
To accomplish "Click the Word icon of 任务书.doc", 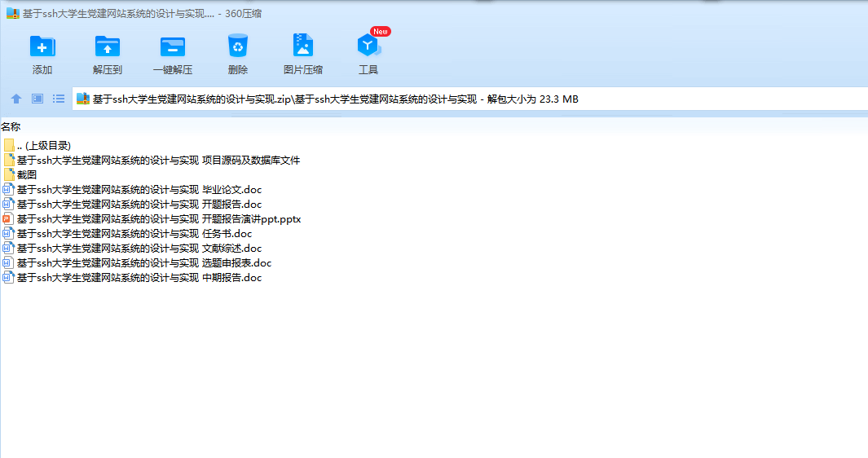I will pyautogui.click(x=8, y=234).
